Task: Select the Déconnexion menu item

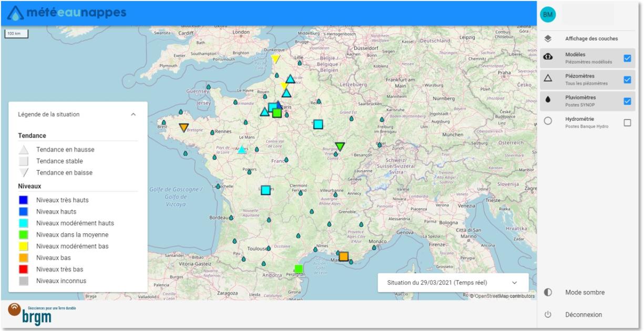Action: pyautogui.click(x=584, y=315)
